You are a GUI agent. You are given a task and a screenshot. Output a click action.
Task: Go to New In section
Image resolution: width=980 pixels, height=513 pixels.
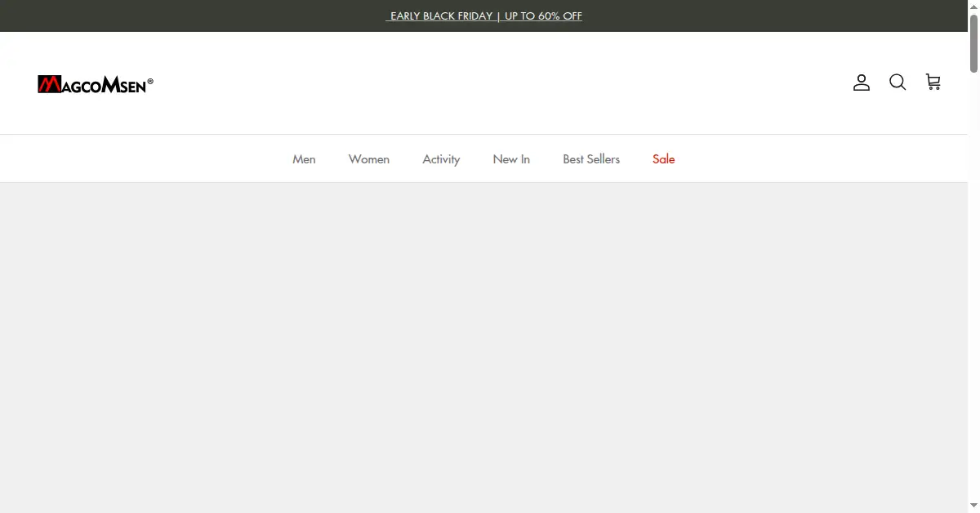511,159
